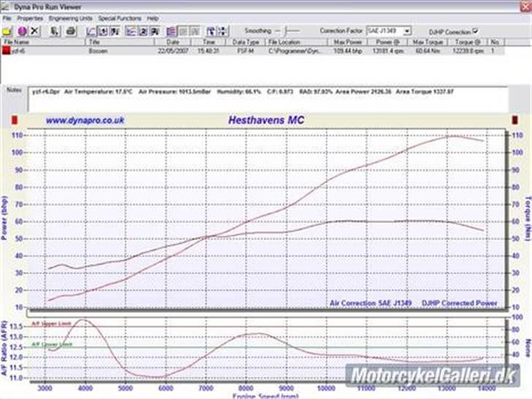Click the 109.44 bhp max power value
This screenshot has height=399, width=532.
point(348,51)
